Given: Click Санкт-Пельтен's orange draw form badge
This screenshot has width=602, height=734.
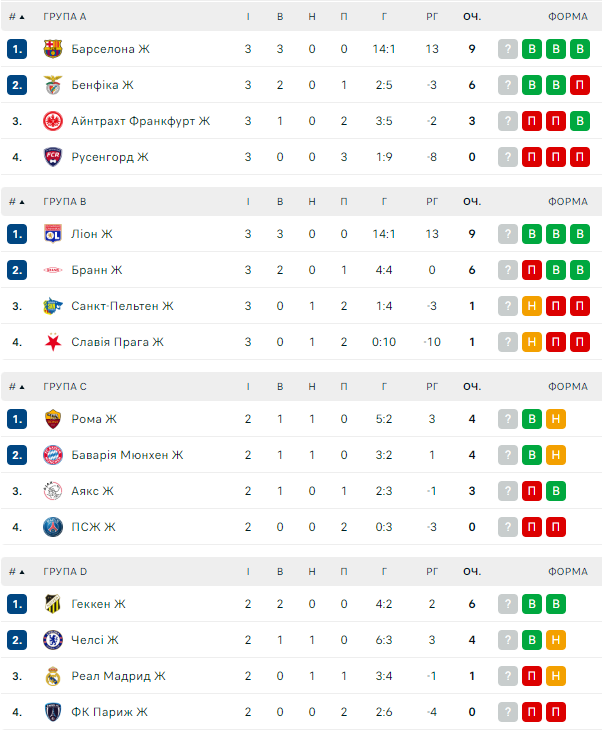Looking at the screenshot, I should [x=532, y=306].
